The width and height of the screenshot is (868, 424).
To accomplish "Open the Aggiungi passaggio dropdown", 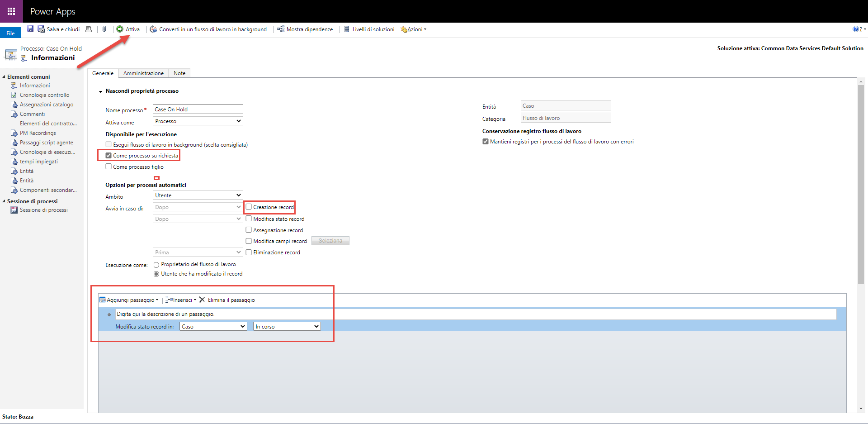I will pyautogui.click(x=129, y=300).
